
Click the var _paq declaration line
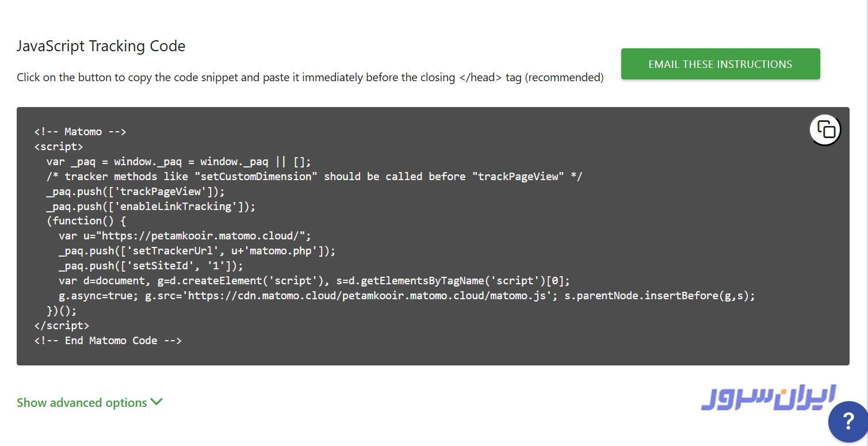click(x=178, y=162)
